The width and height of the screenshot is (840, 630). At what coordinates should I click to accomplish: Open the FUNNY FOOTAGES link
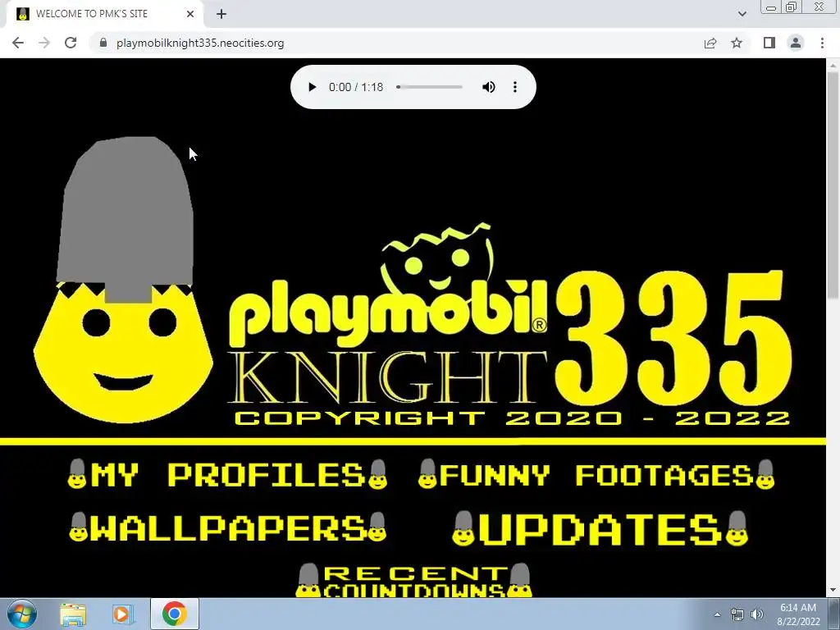(596, 475)
